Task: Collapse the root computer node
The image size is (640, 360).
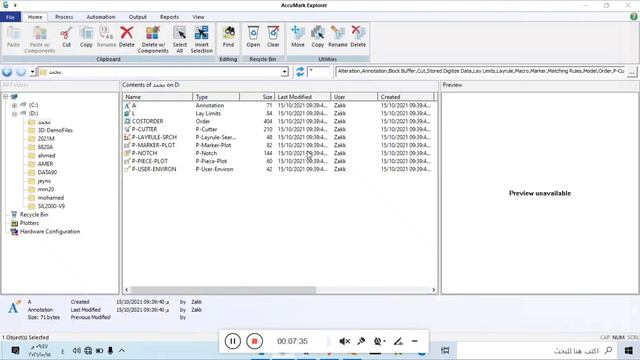Action: pyautogui.click(x=6, y=97)
